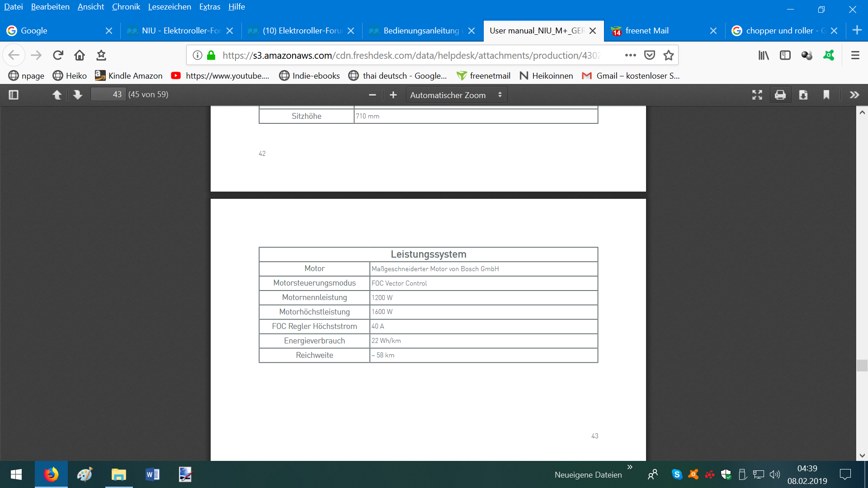Toggle Firefox sidebar view icon
Screen dimensions: 868x488
785,55
